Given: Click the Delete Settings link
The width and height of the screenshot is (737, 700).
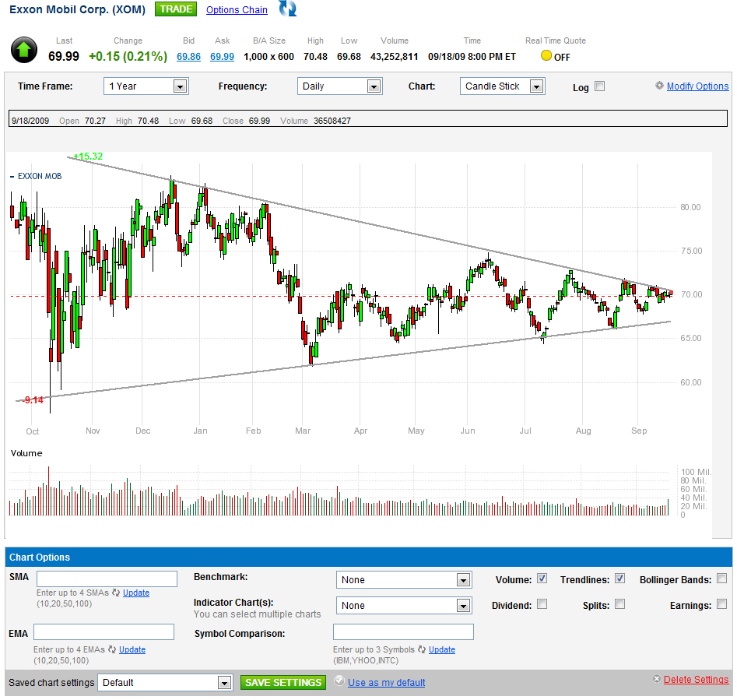Looking at the screenshot, I should [x=696, y=679].
